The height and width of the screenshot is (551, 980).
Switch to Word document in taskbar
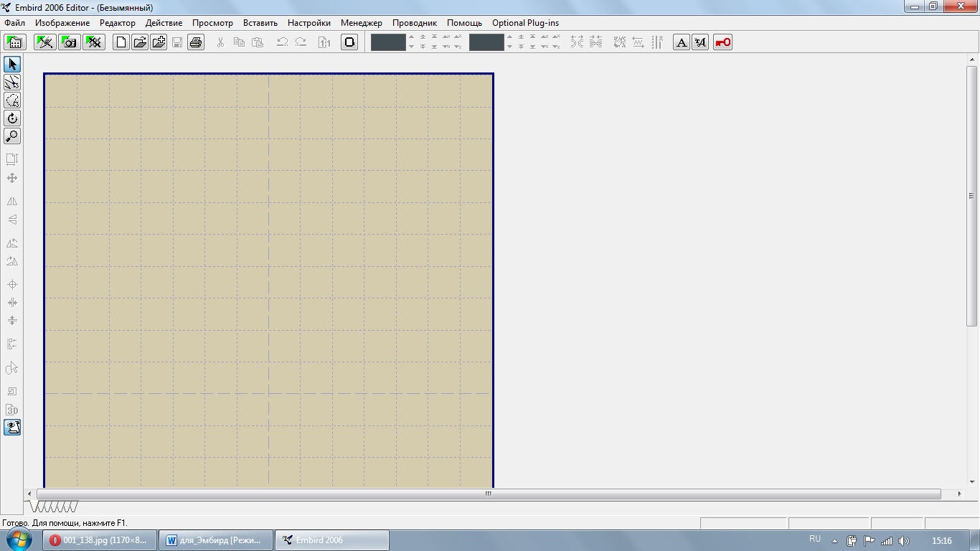coord(215,540)
